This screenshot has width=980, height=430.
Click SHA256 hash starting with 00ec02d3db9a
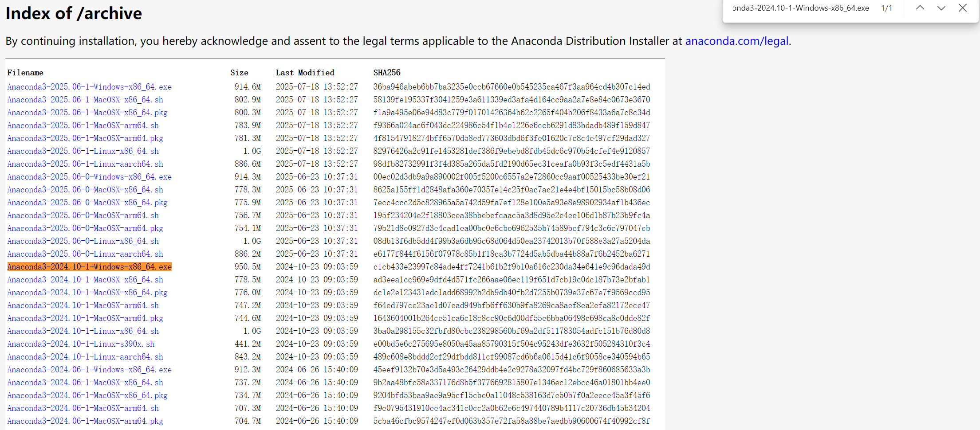click(512, 177)
